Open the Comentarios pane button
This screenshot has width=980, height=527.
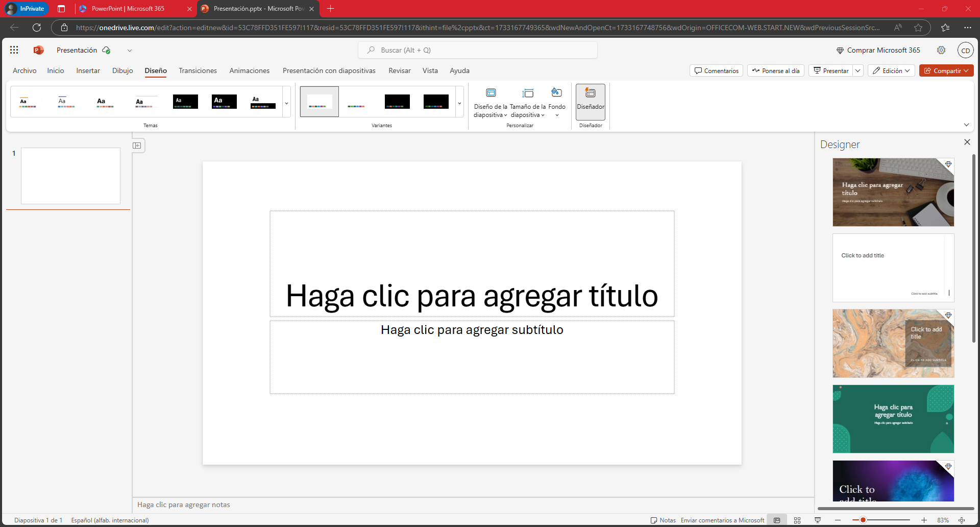coord(716,71)
